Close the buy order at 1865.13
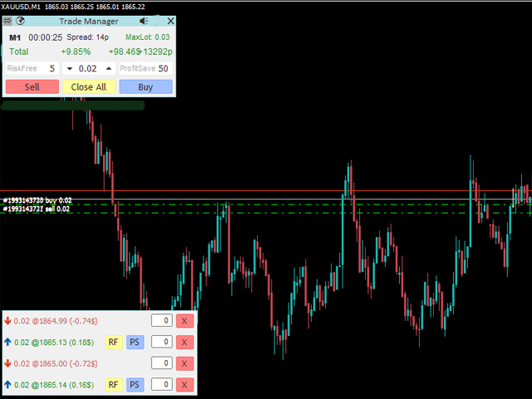Screen dimensions: 532x399 coord(185,342)
